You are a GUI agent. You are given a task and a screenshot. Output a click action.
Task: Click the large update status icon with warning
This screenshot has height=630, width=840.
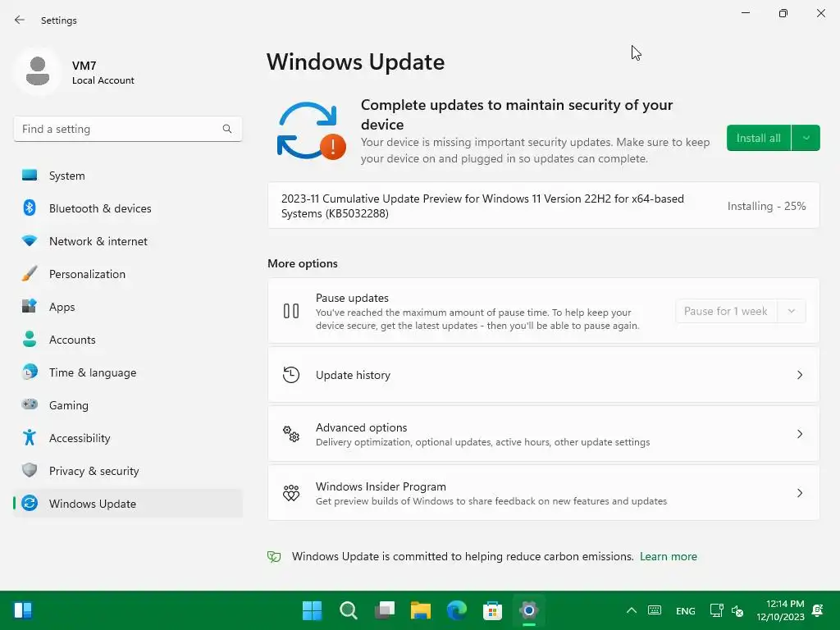point(311,130)
